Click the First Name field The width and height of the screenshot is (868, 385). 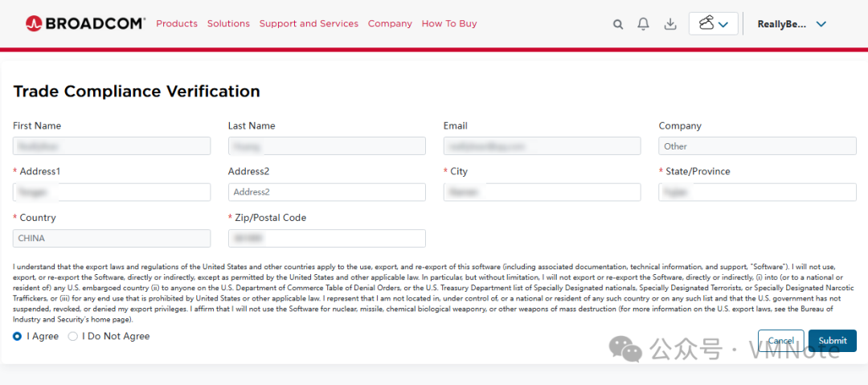coord(111,146)
